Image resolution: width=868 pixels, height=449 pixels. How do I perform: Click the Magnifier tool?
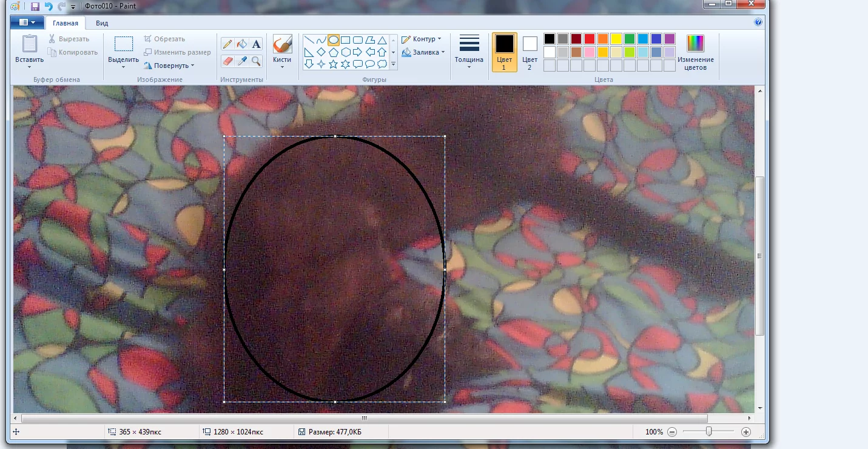point(256,61)
